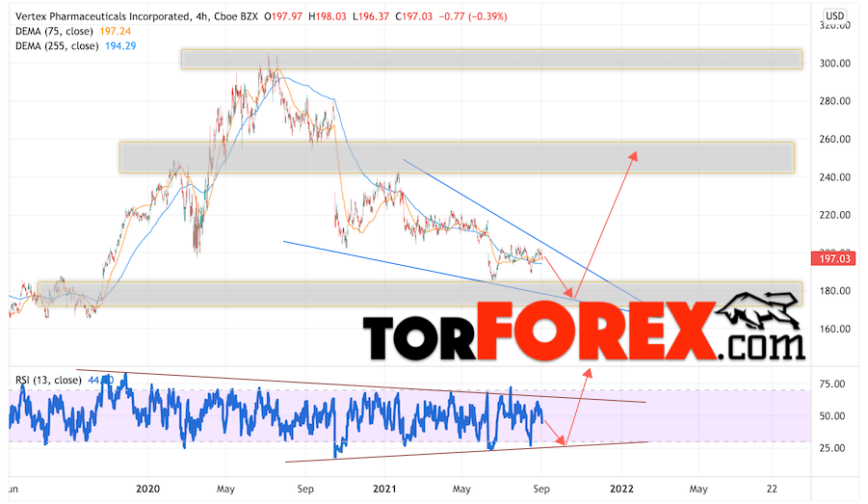
Task: Click the open price O197.97 in header
Action: 283,16
